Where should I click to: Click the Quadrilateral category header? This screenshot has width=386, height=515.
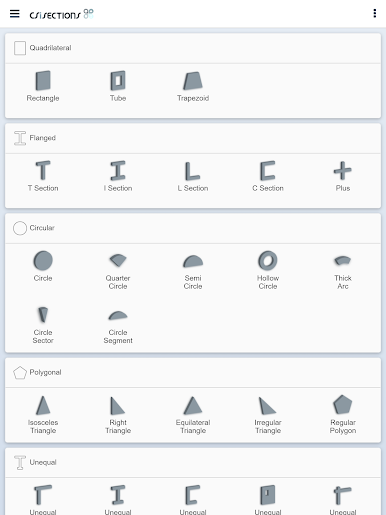193,48
